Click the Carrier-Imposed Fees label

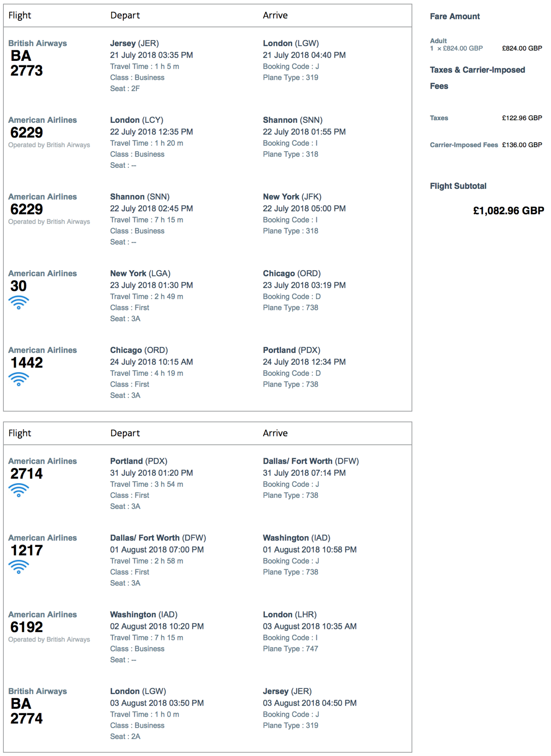[x=464, y=145]
